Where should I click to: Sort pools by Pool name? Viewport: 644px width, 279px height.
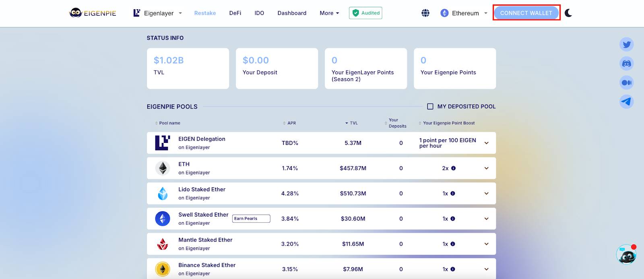pyautogui.click(x=167, y=123)
